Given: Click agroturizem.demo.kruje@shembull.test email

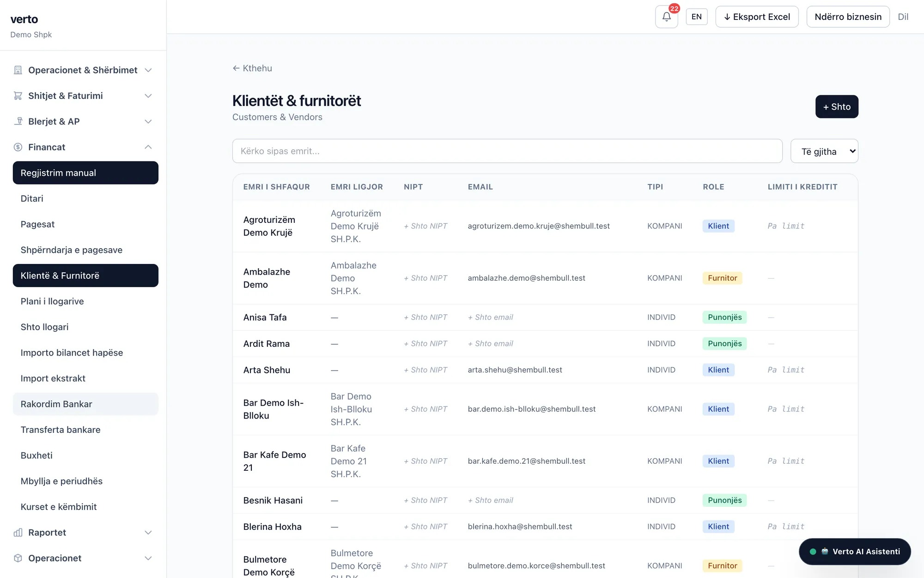Looking at the screenshot, I should click(x=539, y=226).
